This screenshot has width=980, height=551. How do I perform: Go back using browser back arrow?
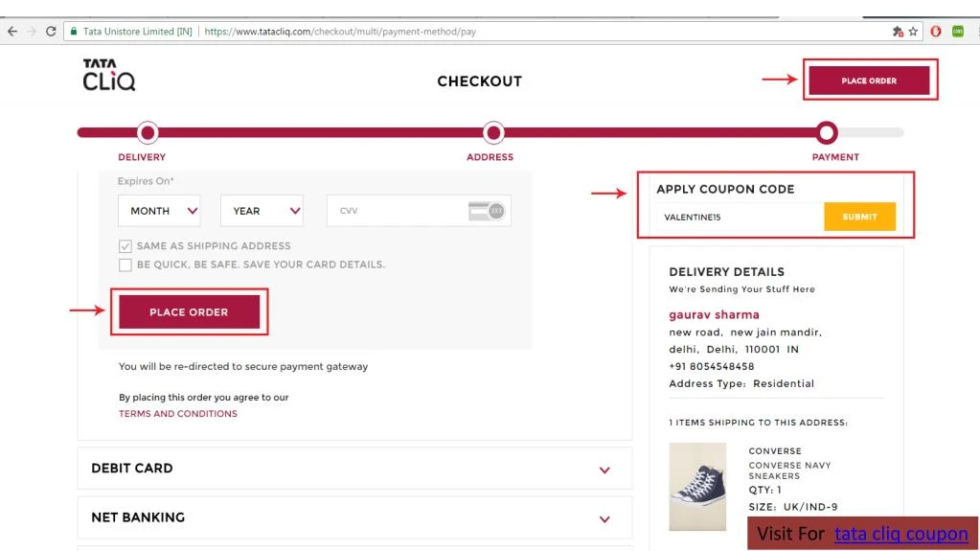(12, 32)
